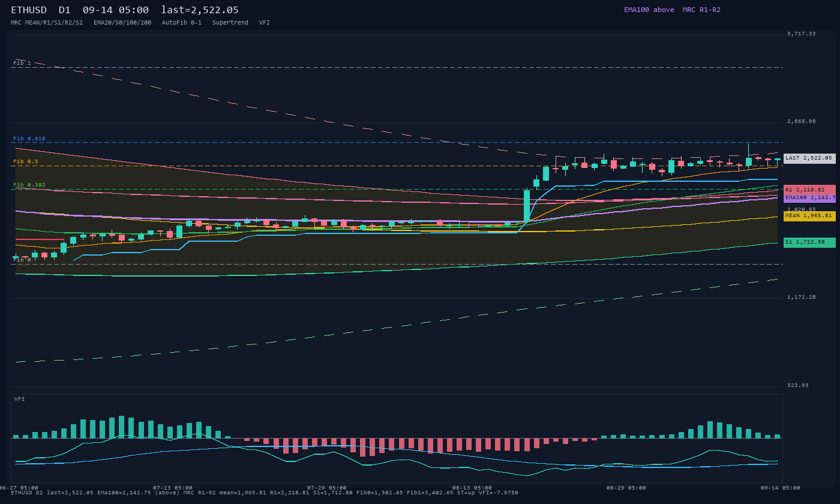Viewport: 840px width, 504px height.
Task: Click the 08-29 05:00 date label
Action: tap(626, 488)
